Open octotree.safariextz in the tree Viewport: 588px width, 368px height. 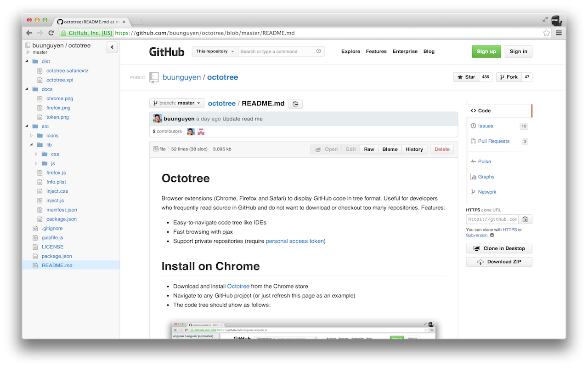[68, 71]
